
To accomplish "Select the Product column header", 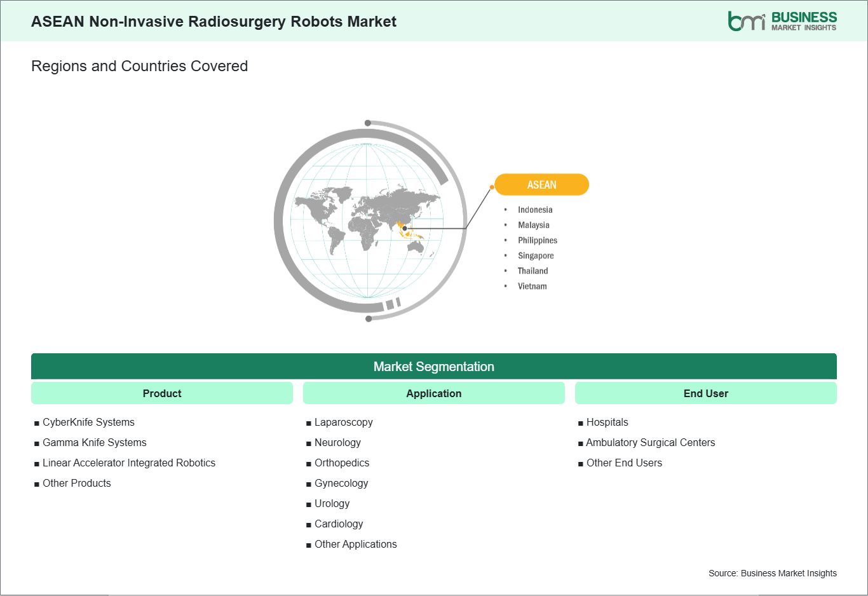I will [162, 393].
